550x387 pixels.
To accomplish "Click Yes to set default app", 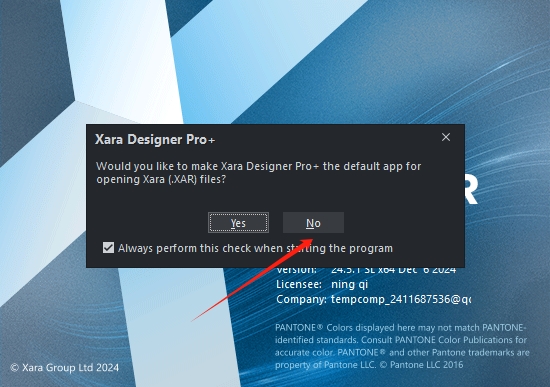I will 239,222.
